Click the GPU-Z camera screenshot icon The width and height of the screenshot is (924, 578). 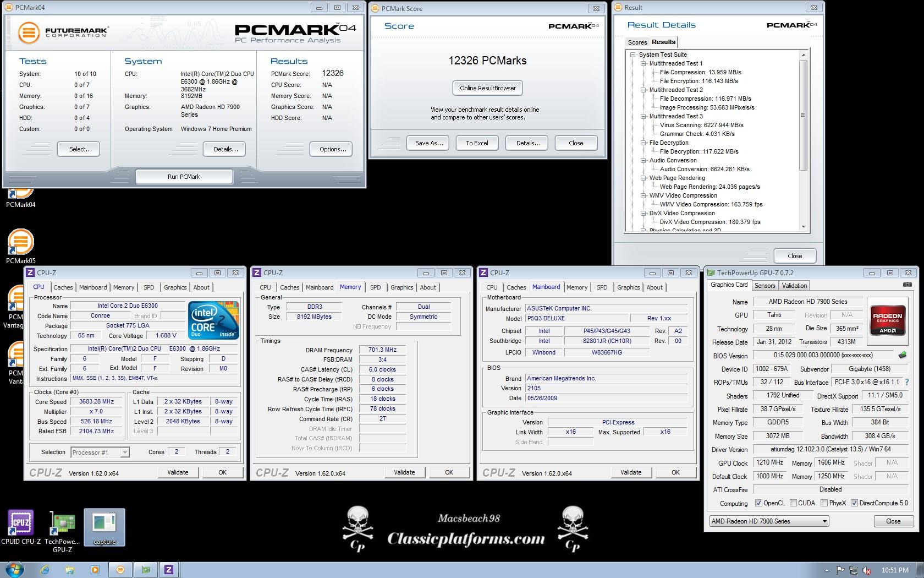(907, 285)
